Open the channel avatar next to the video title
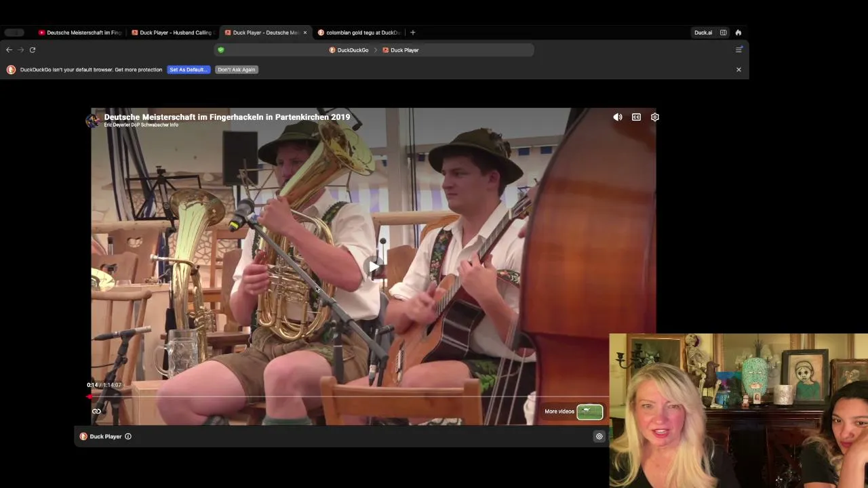 93,121
